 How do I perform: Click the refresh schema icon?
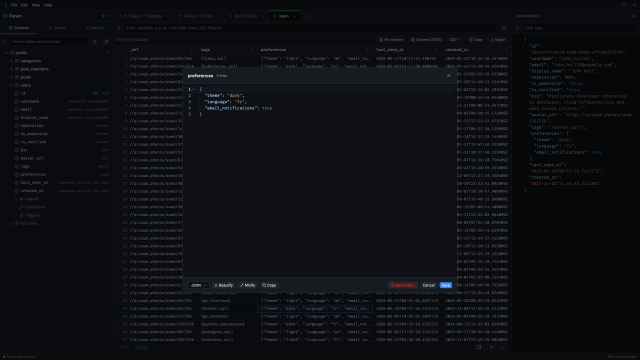click(106, 42)
